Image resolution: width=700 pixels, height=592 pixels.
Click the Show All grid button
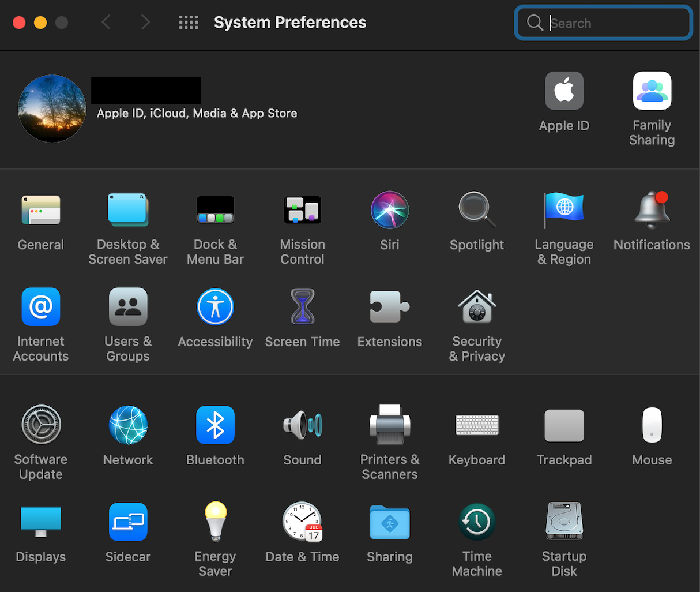coord(189,23)
